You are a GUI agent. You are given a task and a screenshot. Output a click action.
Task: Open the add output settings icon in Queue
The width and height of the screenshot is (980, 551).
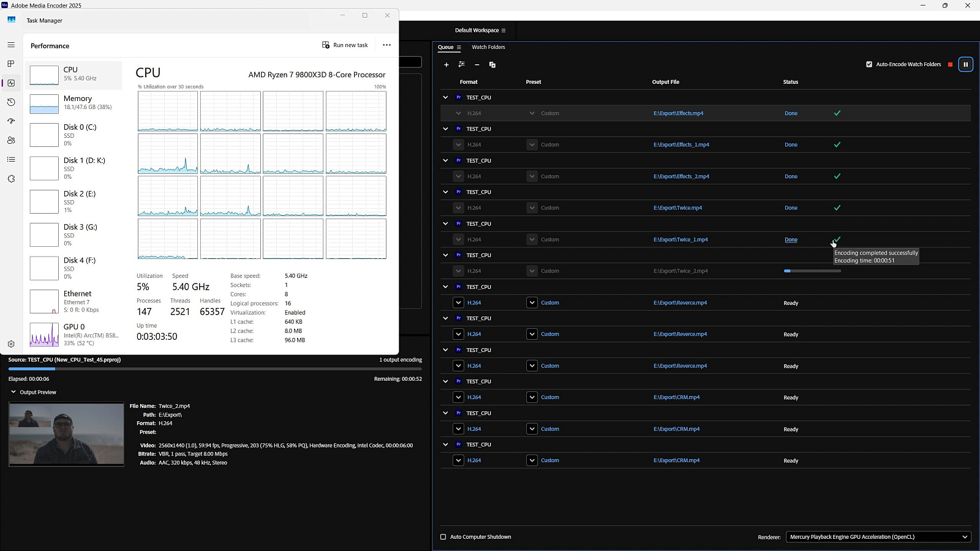coord(461,64)
